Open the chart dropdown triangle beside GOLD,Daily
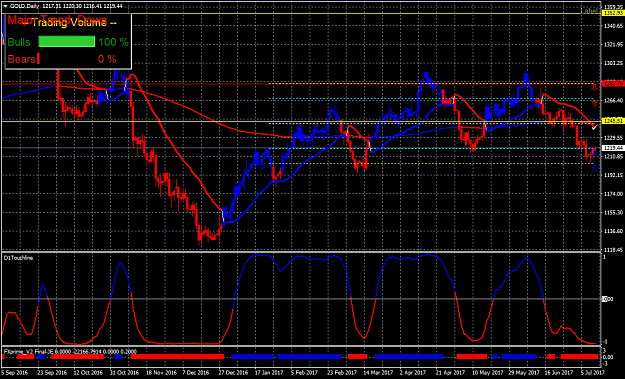Screen dimensions: 625x379 (x=5, y=6)
